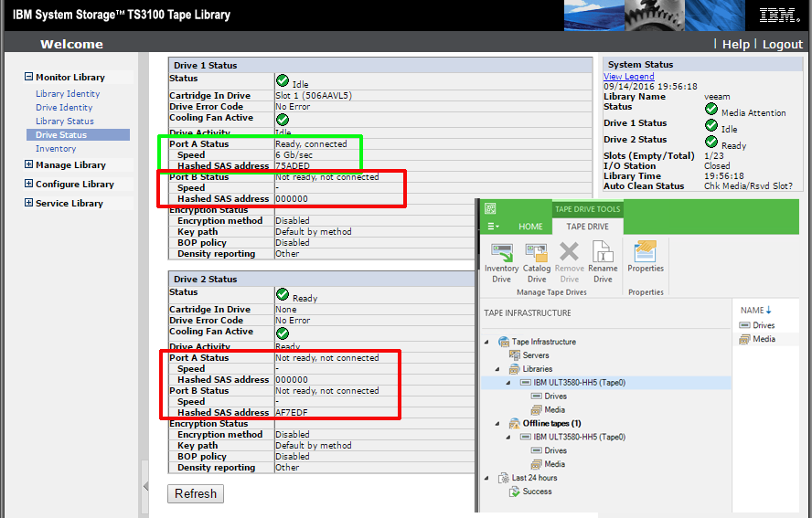Click the Drive 2 'AF7EDF' hashed SAS address
Viewport: 812px width, 518px height.
tap(292, 412)
